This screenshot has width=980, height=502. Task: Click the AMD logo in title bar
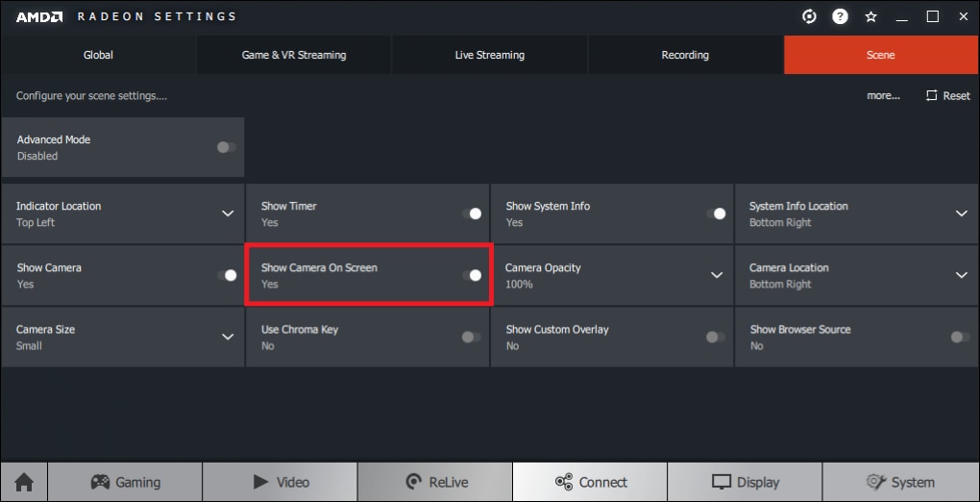pos(38,17)
